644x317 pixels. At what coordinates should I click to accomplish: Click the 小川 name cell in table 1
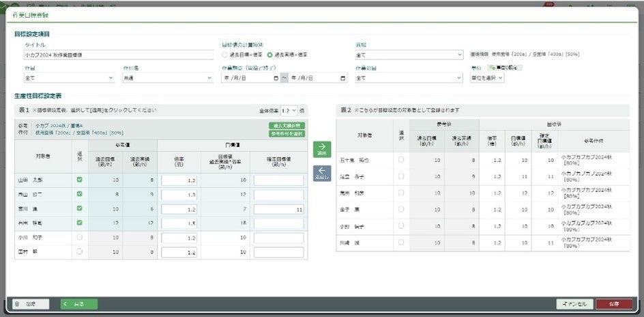click(43, 238)
